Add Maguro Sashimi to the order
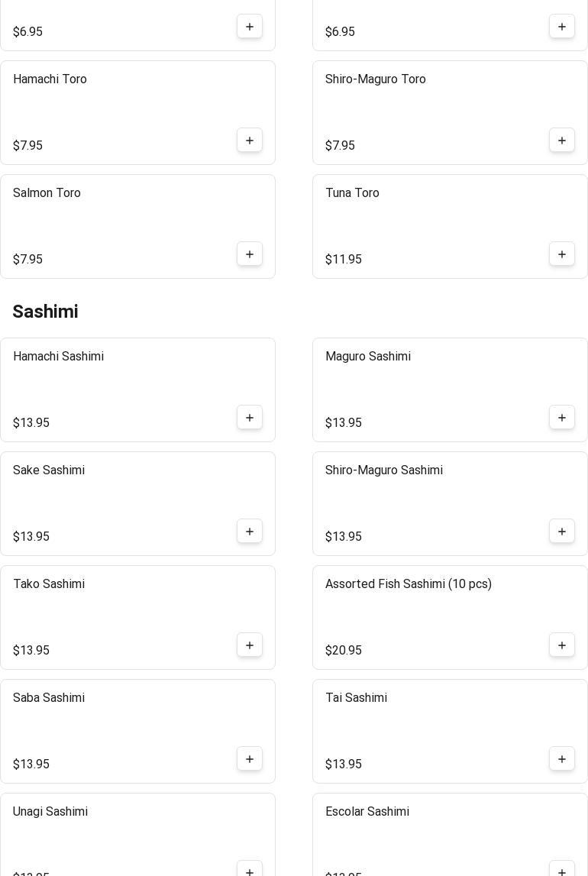Screen dimensions: 588x876 (x=562, y=418)
